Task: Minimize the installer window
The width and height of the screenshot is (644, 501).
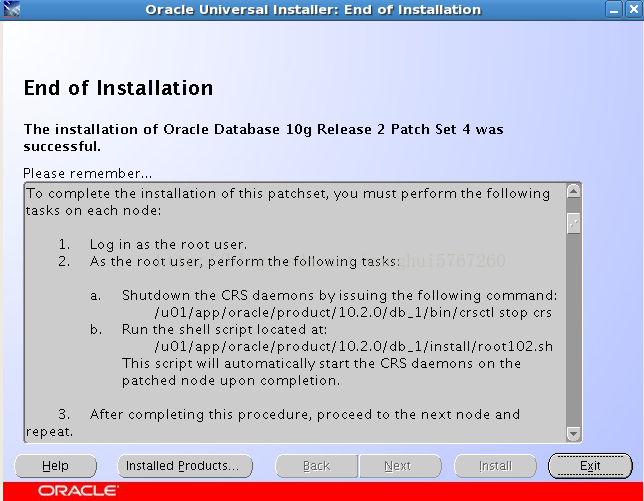Action: click(x=614, y=9)
